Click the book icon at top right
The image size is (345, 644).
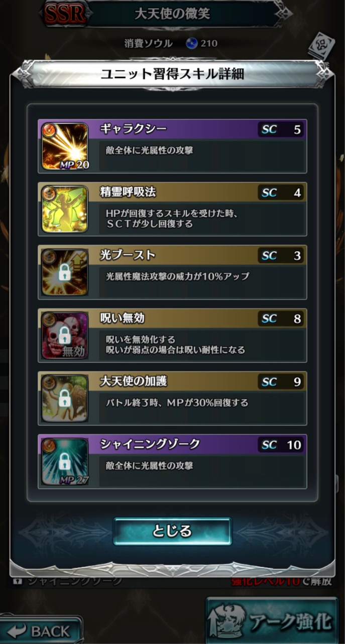click(322, 46)
